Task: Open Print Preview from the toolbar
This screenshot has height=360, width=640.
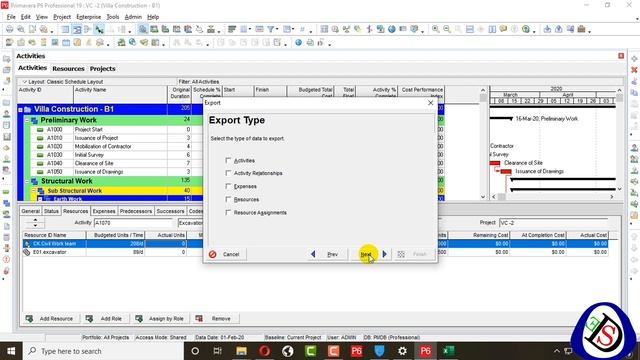Action: coord(21,29)
